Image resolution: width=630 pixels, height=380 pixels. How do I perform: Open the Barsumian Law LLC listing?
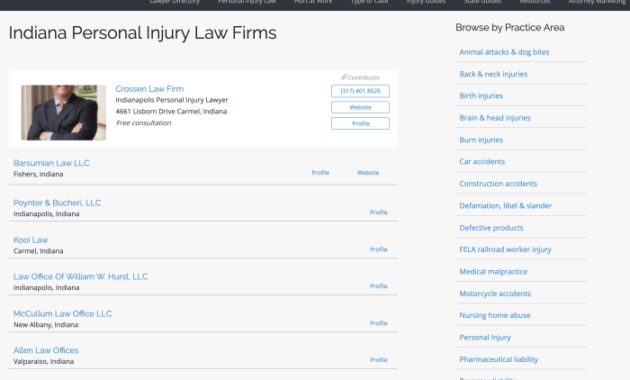click(51, 163)
